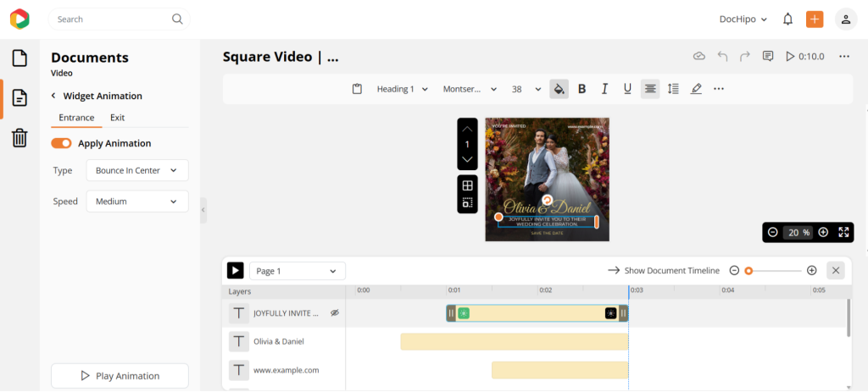
Task: Toggle italic formatting
Action: (x=604, y=89)
